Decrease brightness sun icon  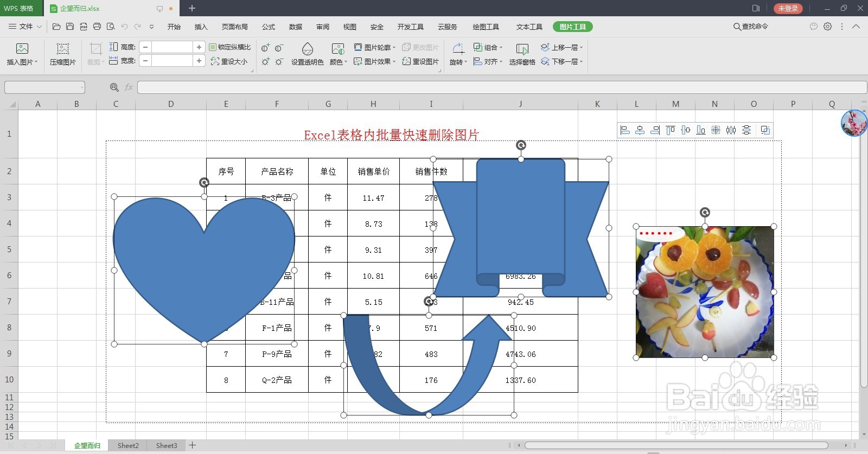279,62
